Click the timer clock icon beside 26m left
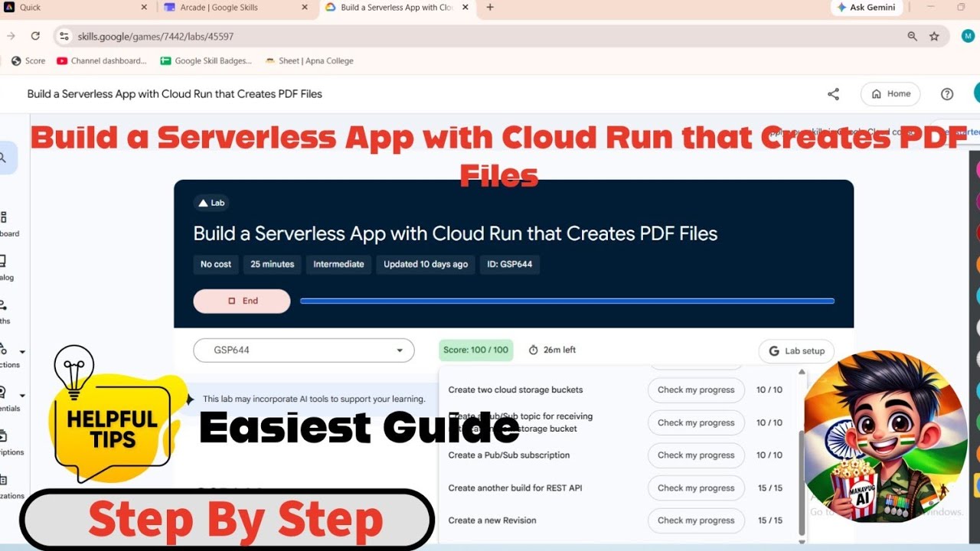The height and width of the screenshot is (551, 980). (534, 350)
